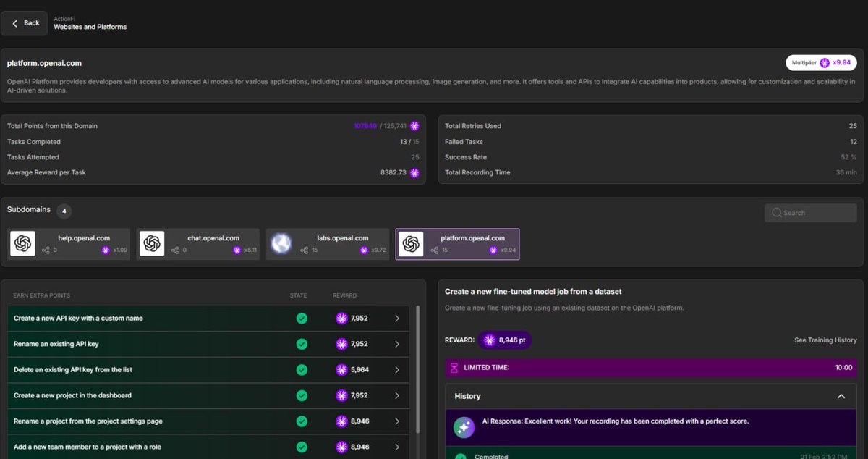Click reward icon for 'Create a new project' row
Screen dimensions: 868x459
(x=341, y=395)
